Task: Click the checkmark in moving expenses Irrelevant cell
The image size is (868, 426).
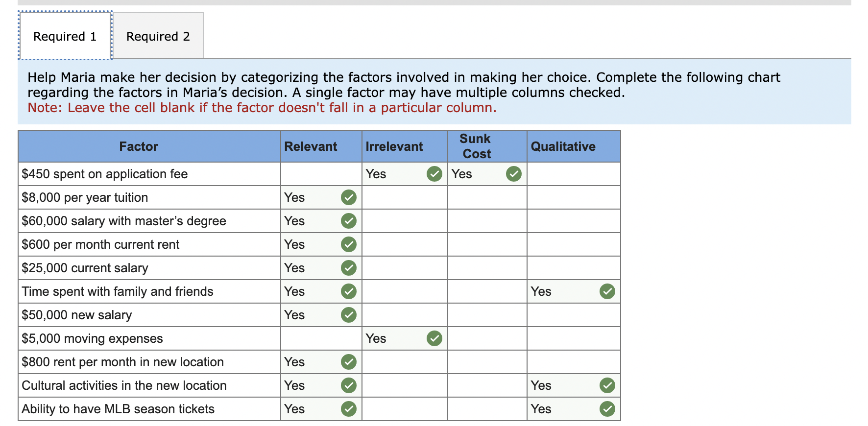Action: [x=434, y=338]
